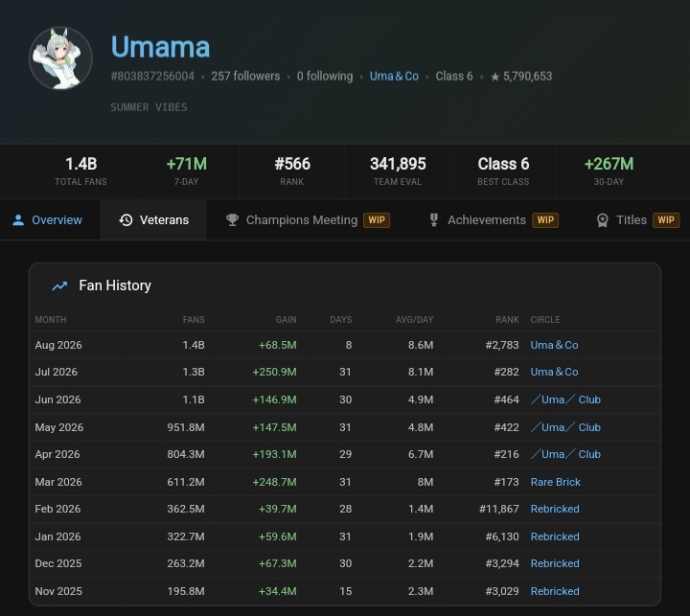Open the Rare Brick circle link
690x616 pixels.
(555, 482)
